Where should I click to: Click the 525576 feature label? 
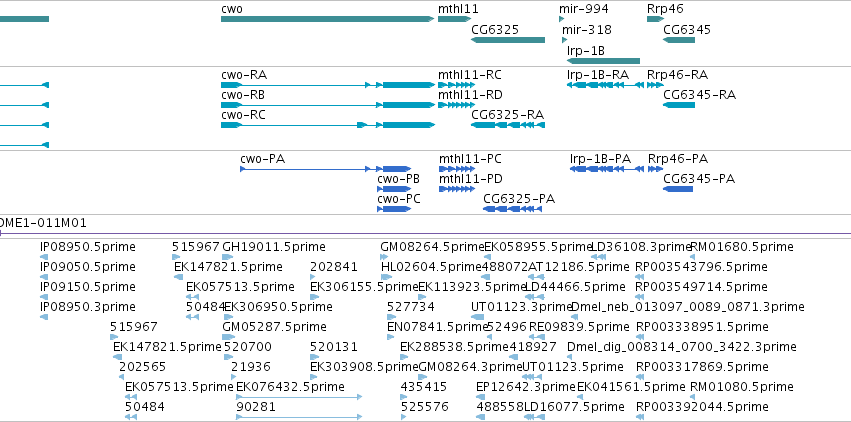coord(425,407)
